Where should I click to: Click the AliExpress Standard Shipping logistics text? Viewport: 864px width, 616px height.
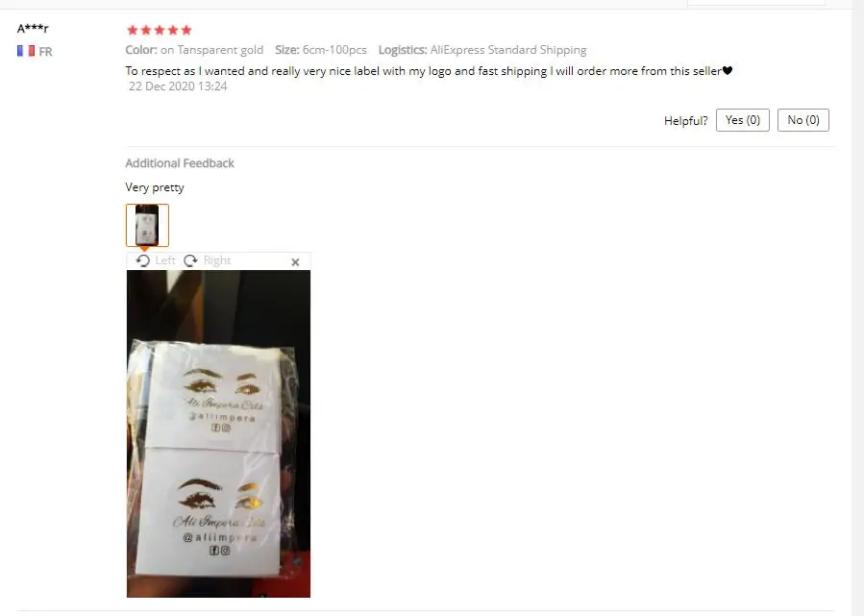[508, 50]
